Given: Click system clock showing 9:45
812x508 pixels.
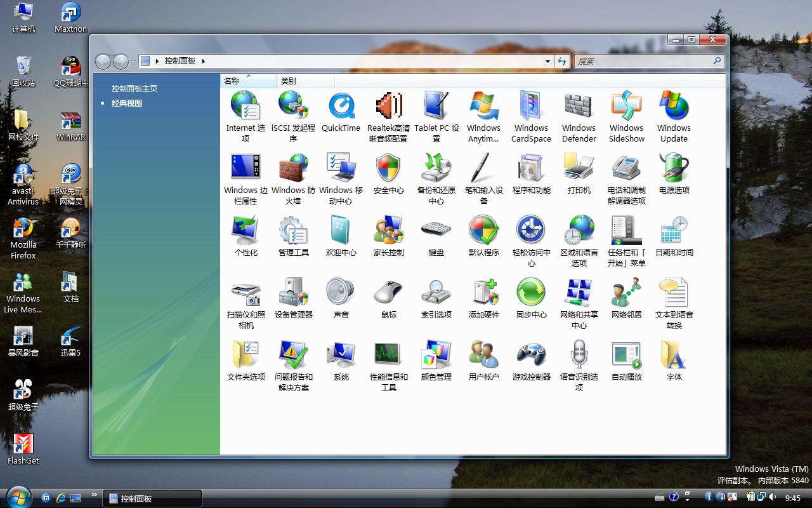Looking at the screenshot, I should (793, 498).
